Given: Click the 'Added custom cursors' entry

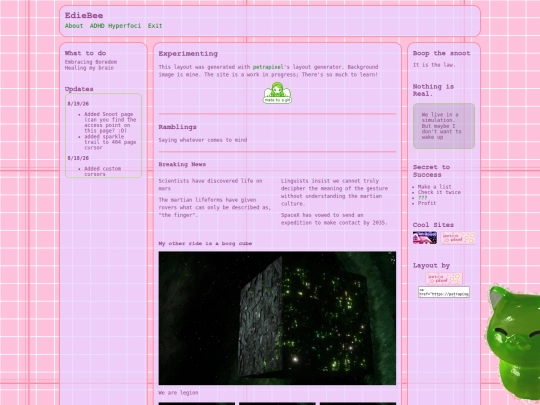Looking at the screenshot, I should pos(103,171).
